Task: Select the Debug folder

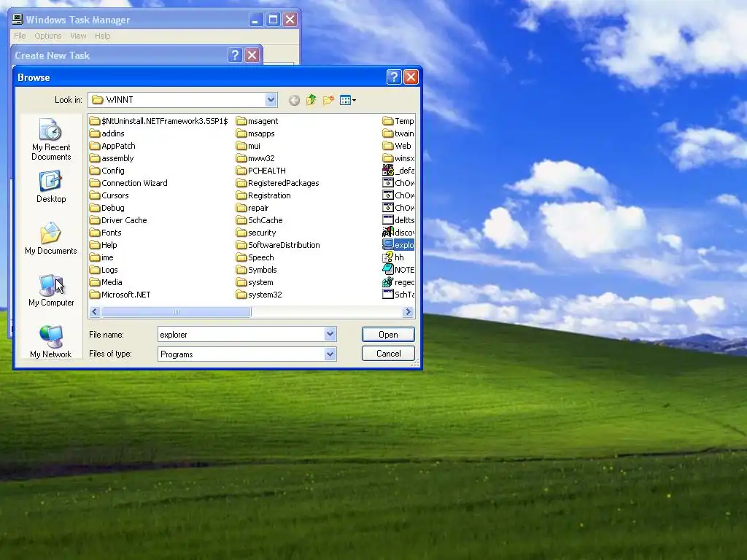Action: coord(107,208)
